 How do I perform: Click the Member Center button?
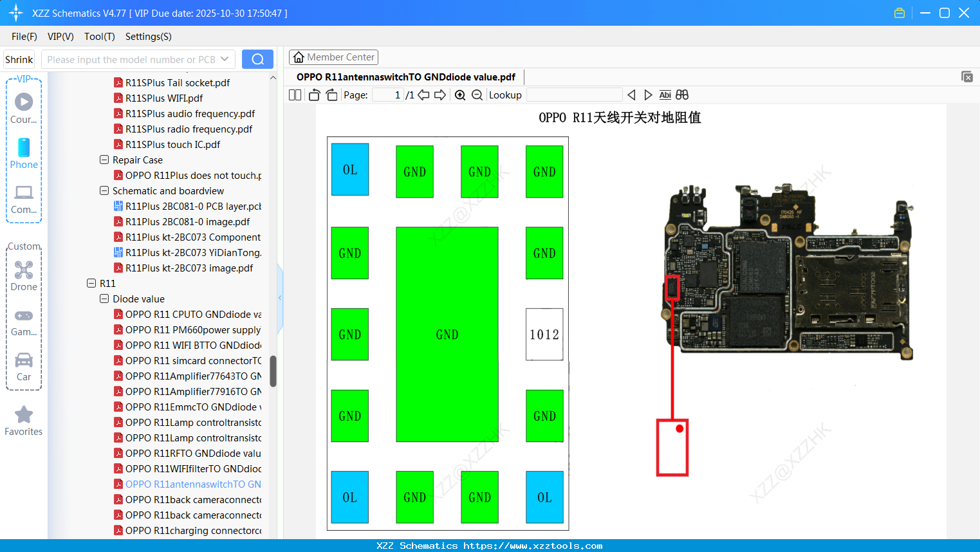click(x=333, y=57)
